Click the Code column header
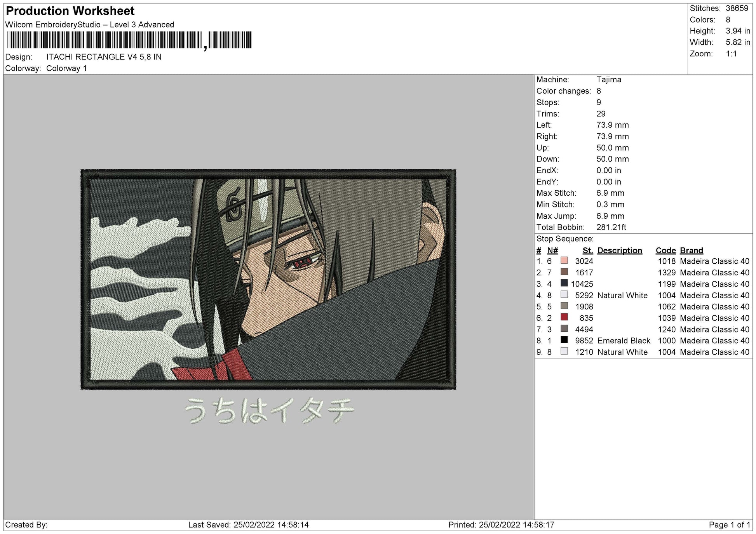Image resolution: width=756 pixels, height=534 pixels. 665,250
